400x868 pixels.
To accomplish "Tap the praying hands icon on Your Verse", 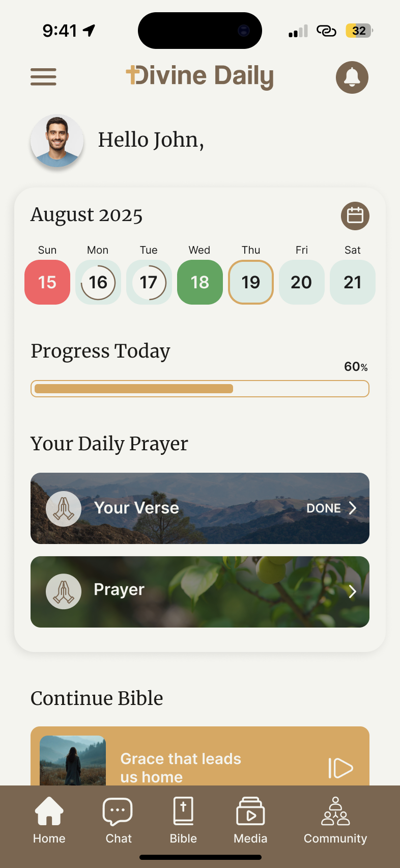I will tap(64, 508).
